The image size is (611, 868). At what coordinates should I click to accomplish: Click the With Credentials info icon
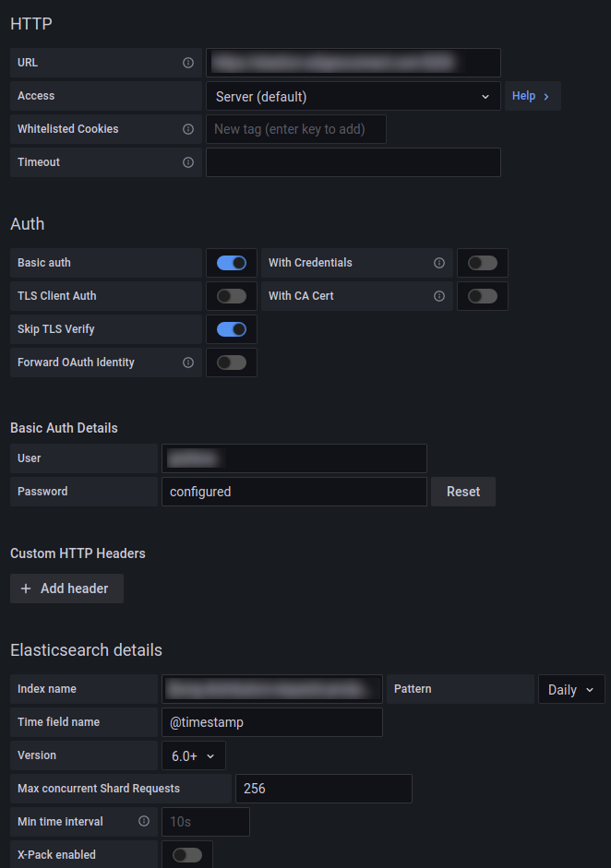pyautogui.click(x=438, y=263)
